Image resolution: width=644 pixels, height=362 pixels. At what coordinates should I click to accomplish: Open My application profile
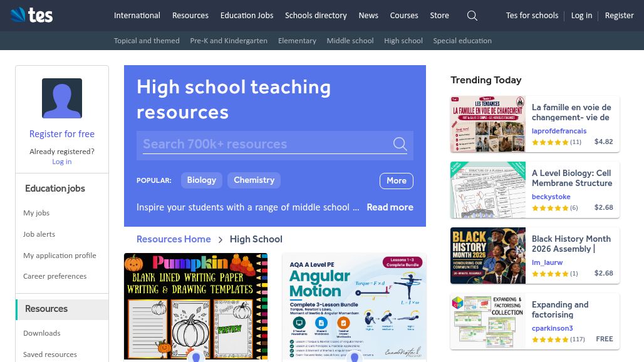point(60,256)
